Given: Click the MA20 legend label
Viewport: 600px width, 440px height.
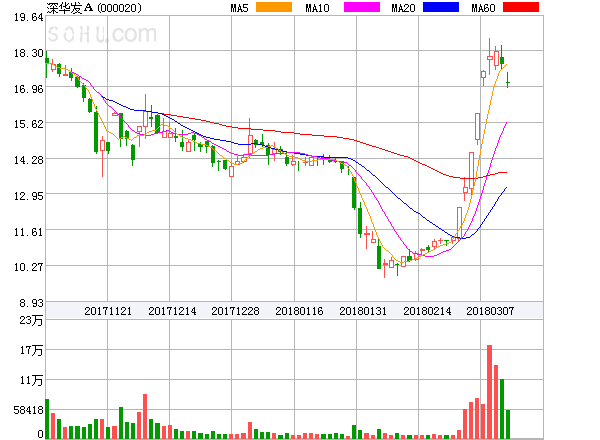Looking at the screenshot, I should [403, 8].
